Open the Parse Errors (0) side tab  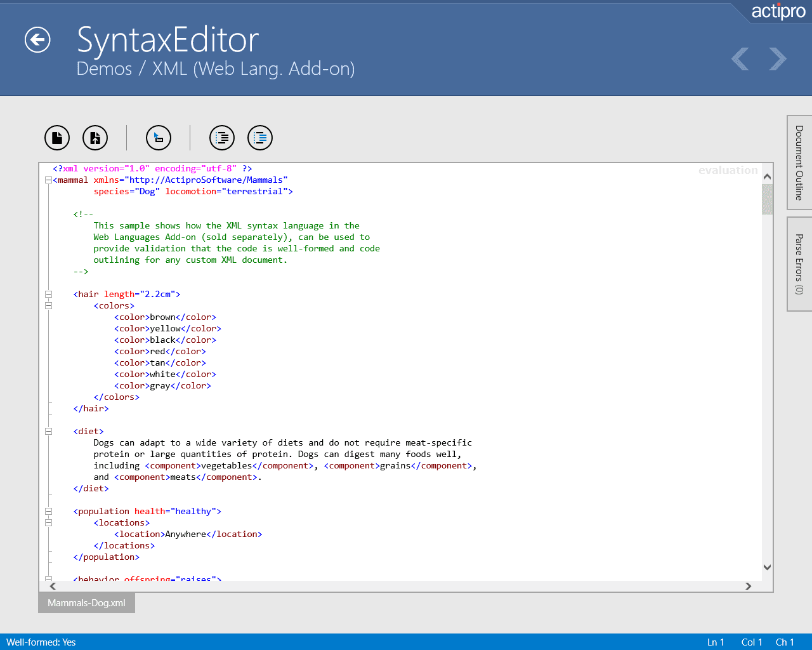point(799,264)
